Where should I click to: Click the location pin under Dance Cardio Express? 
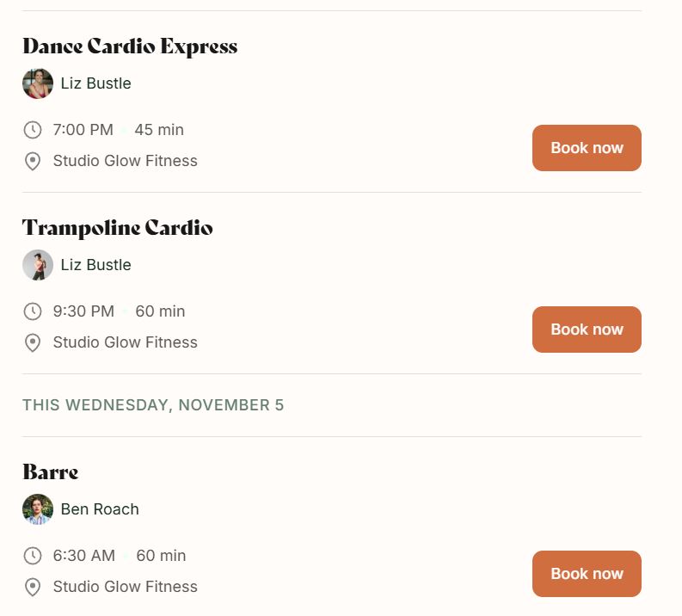coord(32,161)
